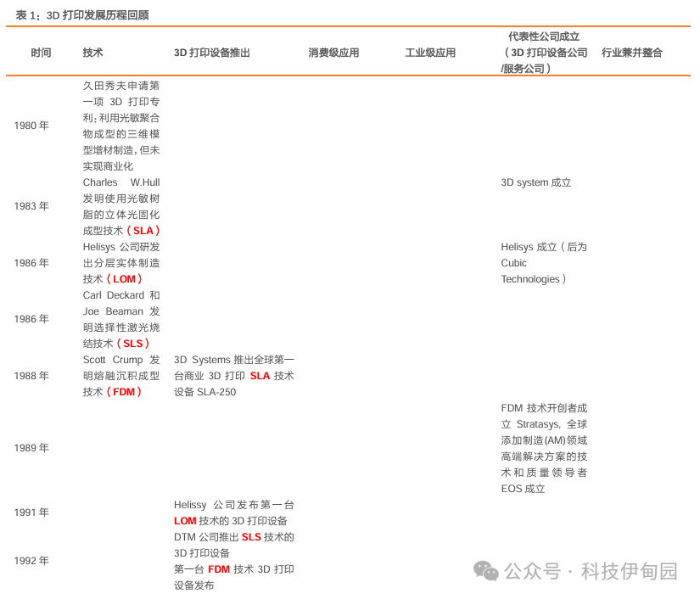Click the "Carl Deckard 和 Joe Beaman" text
This screenshot has height=599, width=700.
point(121,303)
